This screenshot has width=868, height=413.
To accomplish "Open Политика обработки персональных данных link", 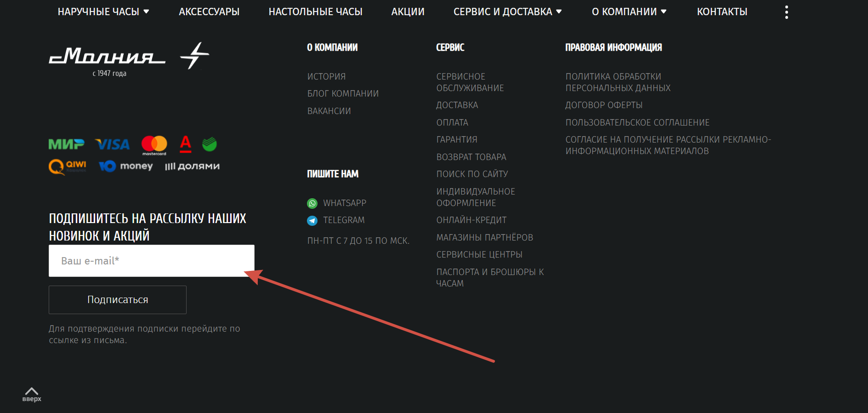I will pos(618,82).
